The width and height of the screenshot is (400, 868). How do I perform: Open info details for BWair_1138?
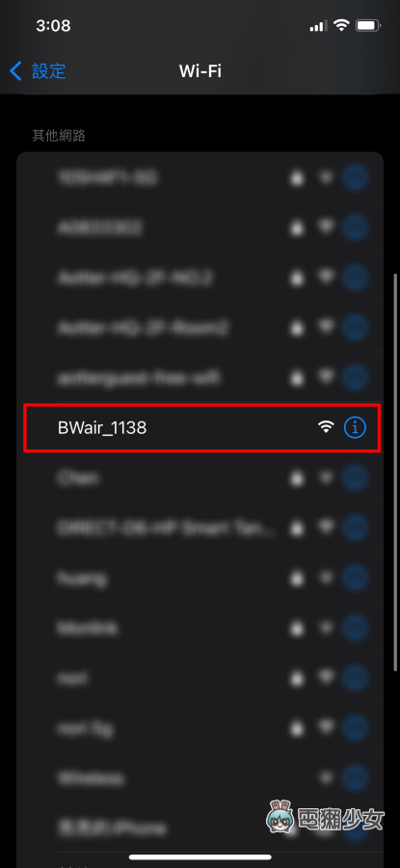click(355, 427)
